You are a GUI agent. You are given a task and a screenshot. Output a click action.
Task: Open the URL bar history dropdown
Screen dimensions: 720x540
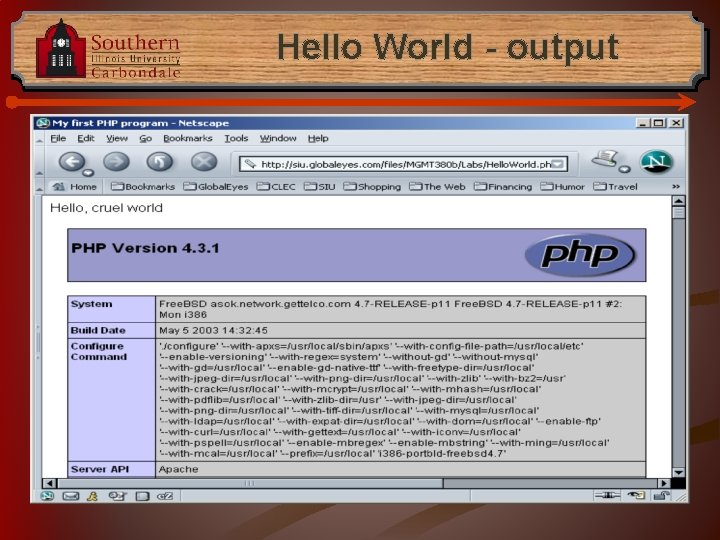click(x=557, y=164)
